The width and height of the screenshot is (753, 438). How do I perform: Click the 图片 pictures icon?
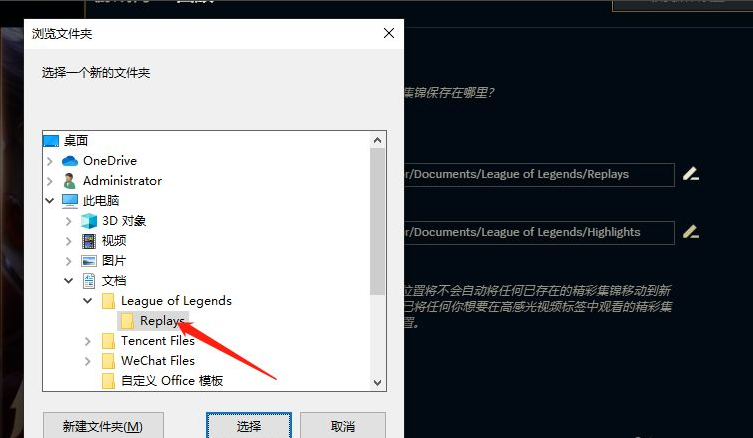[x=89, y=261]
